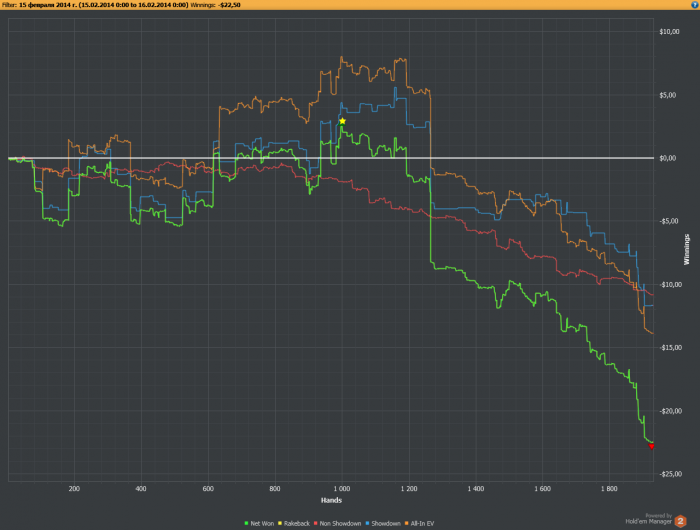The image size is (700, 530).
Task: Toggle the Rakeback legend entry
Action: point(294,523)
